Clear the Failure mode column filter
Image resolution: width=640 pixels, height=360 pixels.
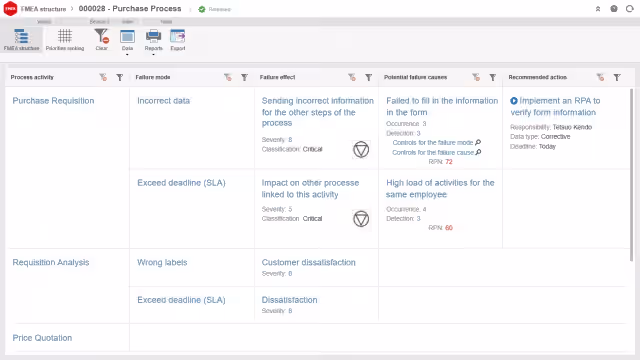point(228,77)
